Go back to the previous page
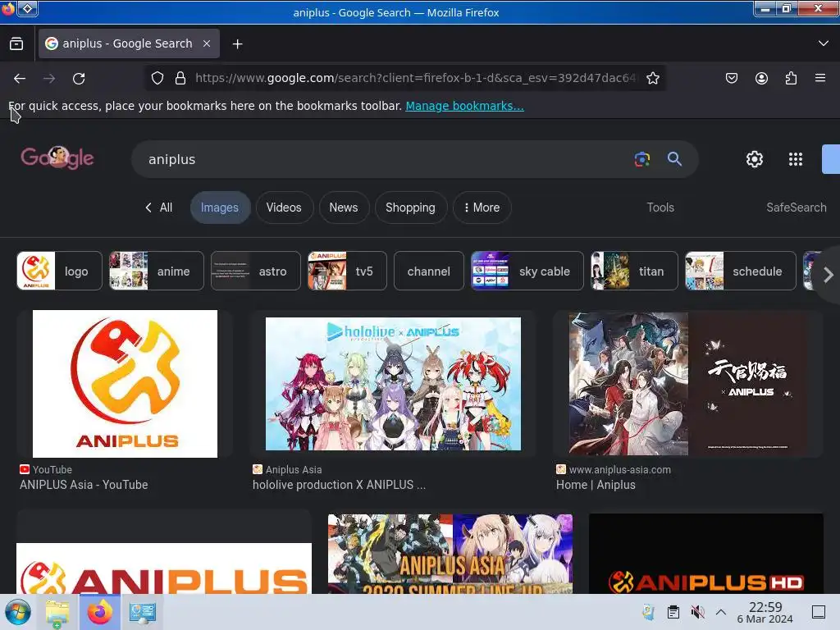The image size is (840, 630). point(20,79)
